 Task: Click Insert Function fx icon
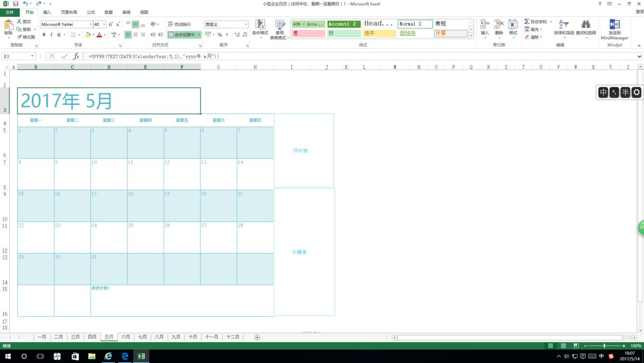tap(76, 56)
